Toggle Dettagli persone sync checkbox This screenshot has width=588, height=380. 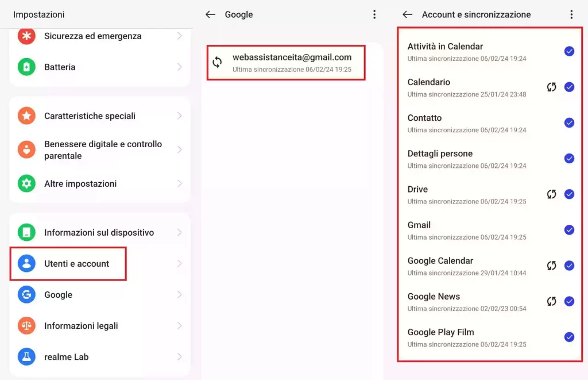coord(569,159)
